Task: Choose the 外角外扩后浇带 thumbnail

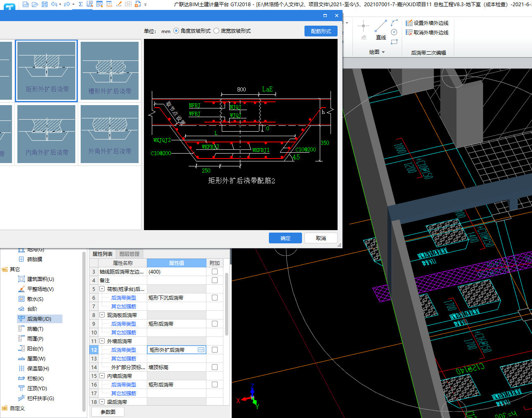Action: coord(110,134)
